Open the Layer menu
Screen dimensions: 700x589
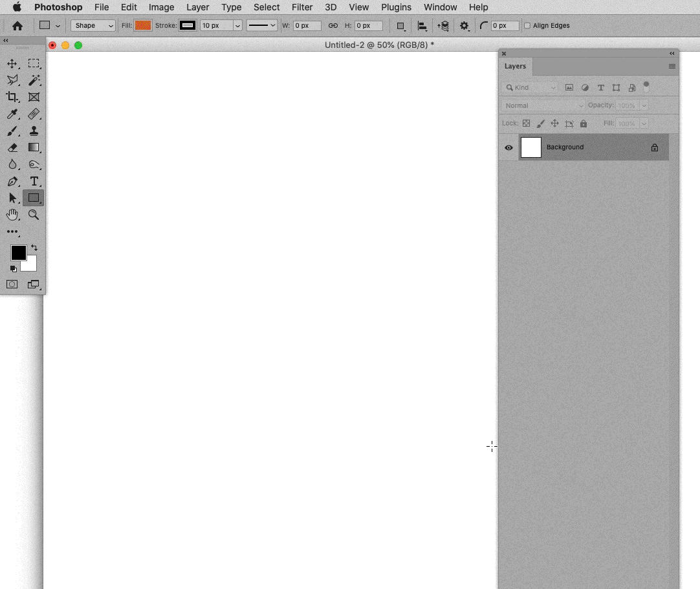(x=197, y=7)
